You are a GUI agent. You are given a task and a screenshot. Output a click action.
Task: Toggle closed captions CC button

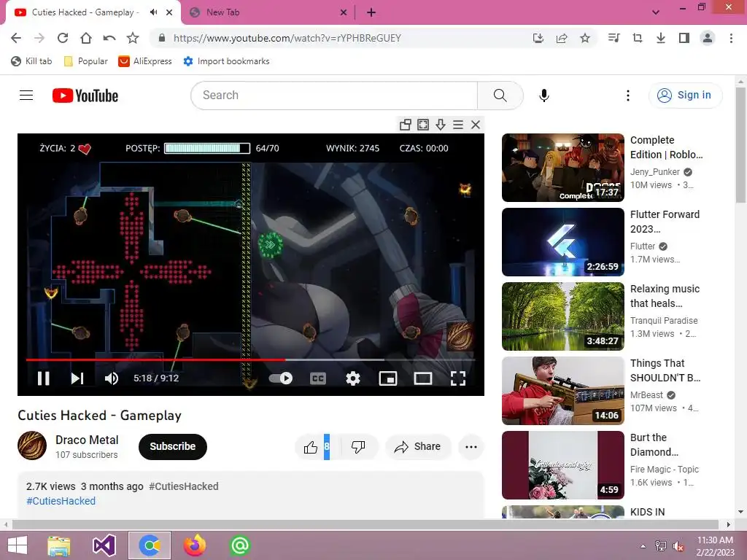pyautogui.click(x=318, y=378)
